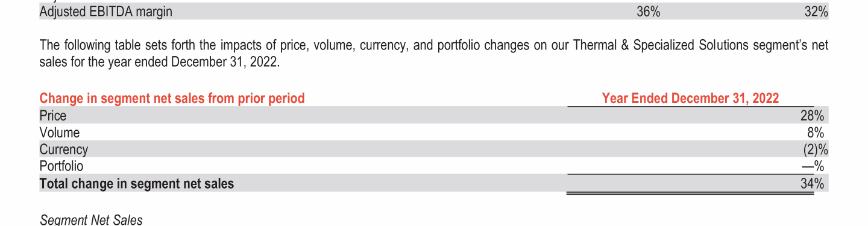
Task: Click the 'Adjusted EBITDA margin' row label
Action: [105, 12]
